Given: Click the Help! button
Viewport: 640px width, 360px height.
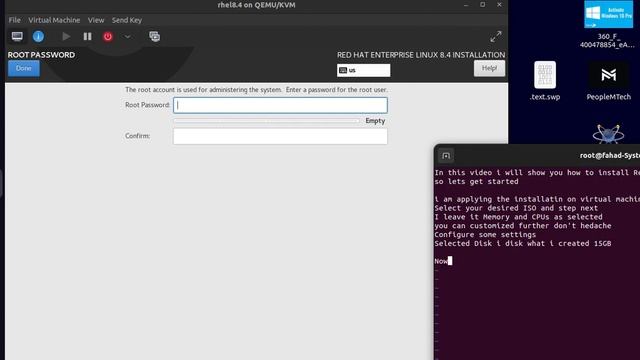Looking at the screenshot, I should (489, 68).
